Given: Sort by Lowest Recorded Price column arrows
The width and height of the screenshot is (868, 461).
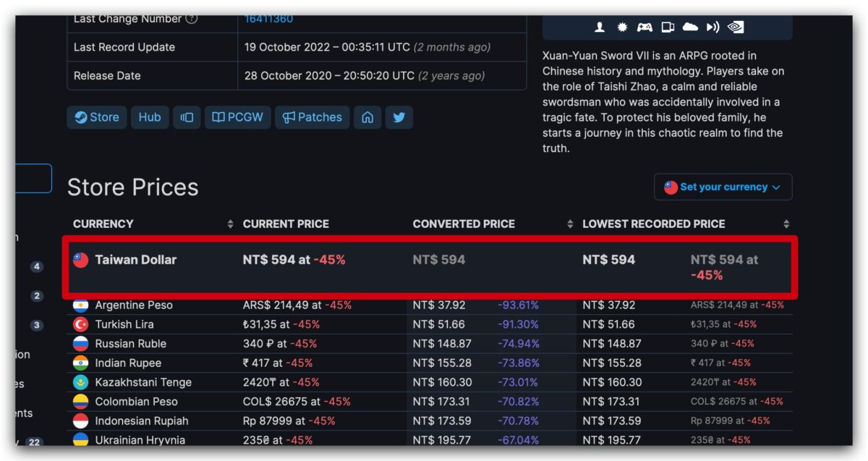Looking at the screenshot, I should [x=786, y=224].
